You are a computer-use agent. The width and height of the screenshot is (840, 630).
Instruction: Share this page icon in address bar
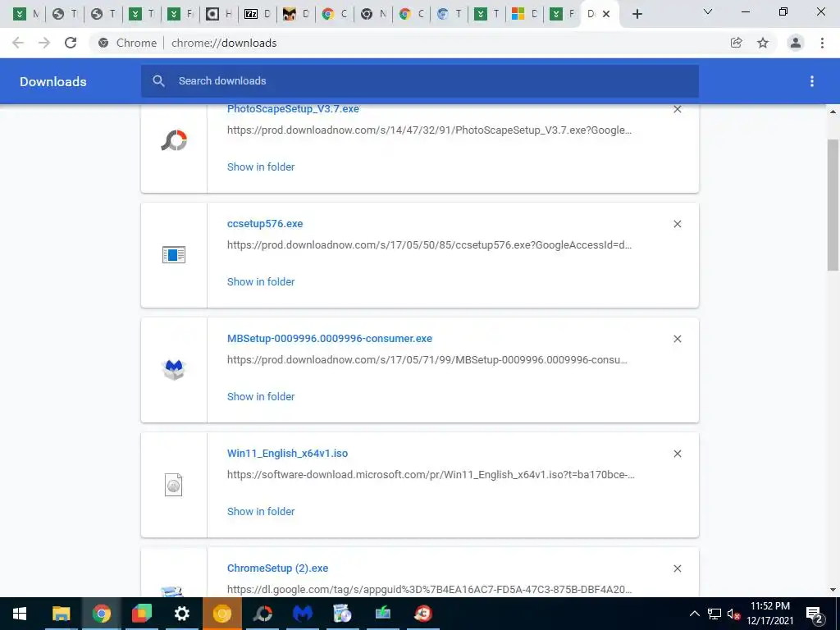[x=737, y=43]
